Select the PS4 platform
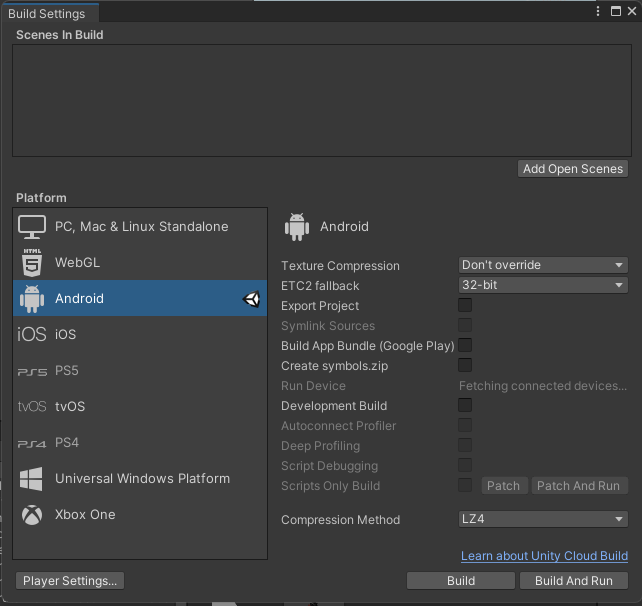 140,443
